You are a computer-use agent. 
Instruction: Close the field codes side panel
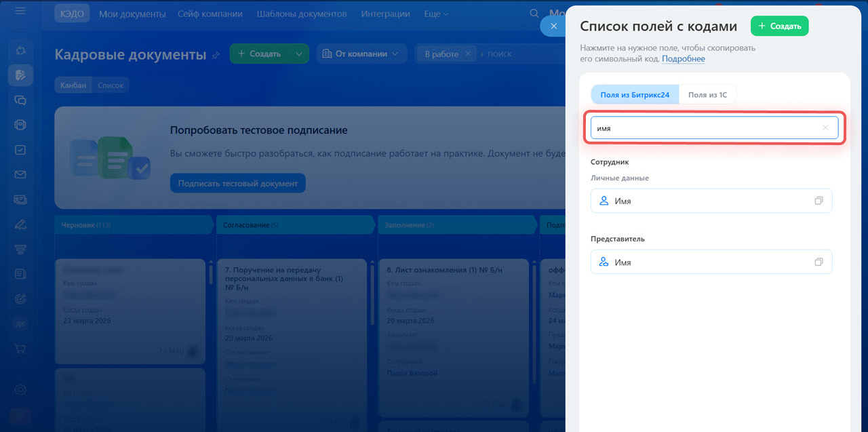(x=553, y=26)
